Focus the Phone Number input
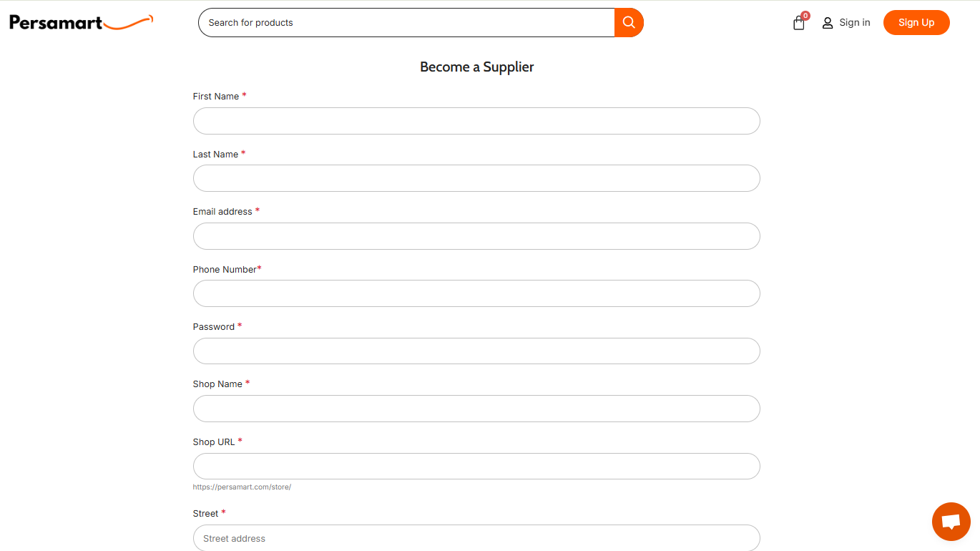 tap(476, 293)
